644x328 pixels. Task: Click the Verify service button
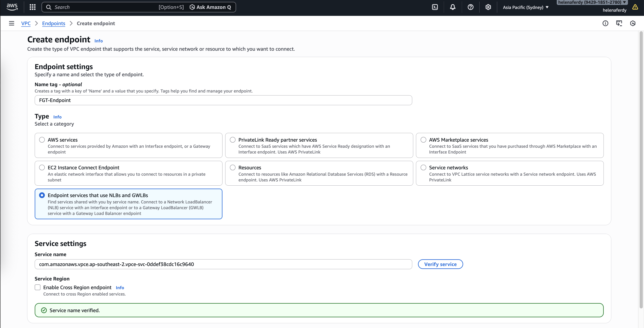pyautogui.click(x=440, y=264)
